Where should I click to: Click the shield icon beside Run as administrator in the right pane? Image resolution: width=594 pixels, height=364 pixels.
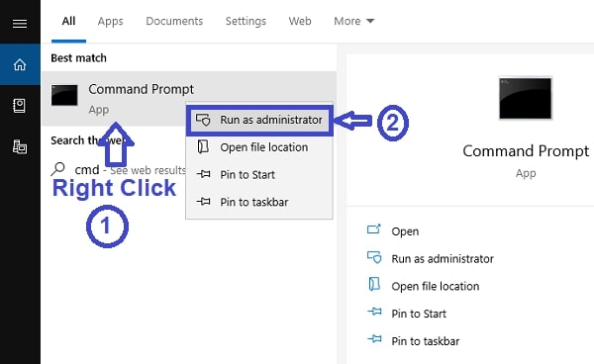[374, 257]
